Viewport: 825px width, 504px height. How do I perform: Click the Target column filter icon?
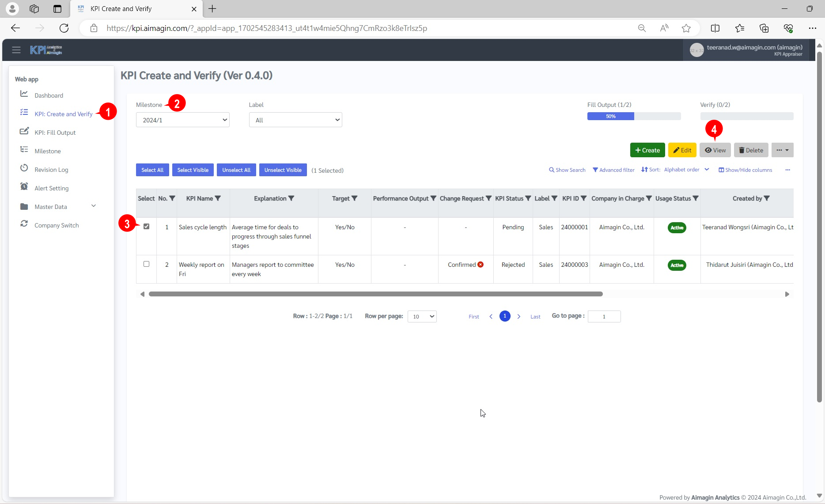pos(355,198)
